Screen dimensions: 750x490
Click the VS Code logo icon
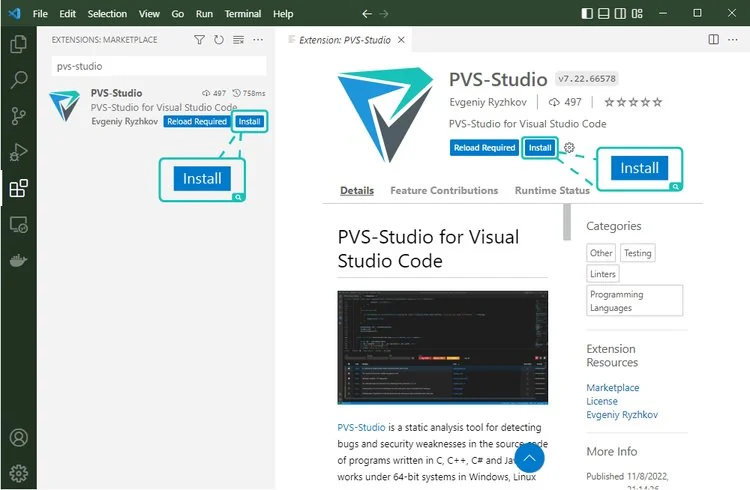pyautogui.click(x=14, y=13)
